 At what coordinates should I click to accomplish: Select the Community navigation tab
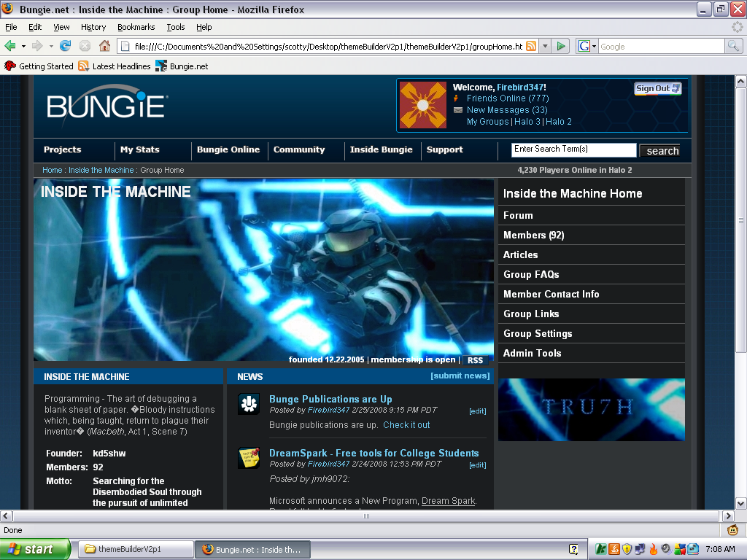[299, 149]
